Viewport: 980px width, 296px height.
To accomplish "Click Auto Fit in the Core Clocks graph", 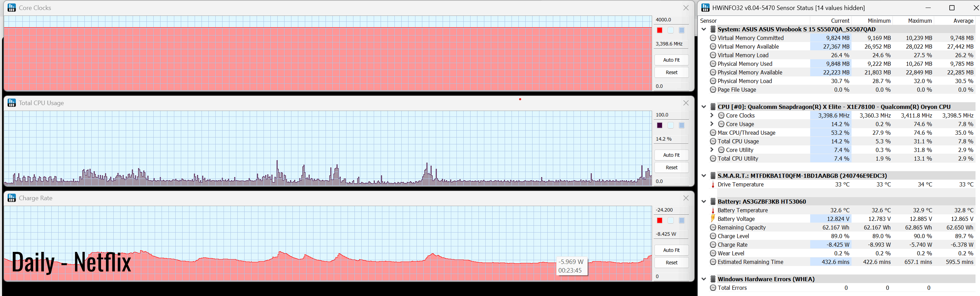I will pos(671,60).
